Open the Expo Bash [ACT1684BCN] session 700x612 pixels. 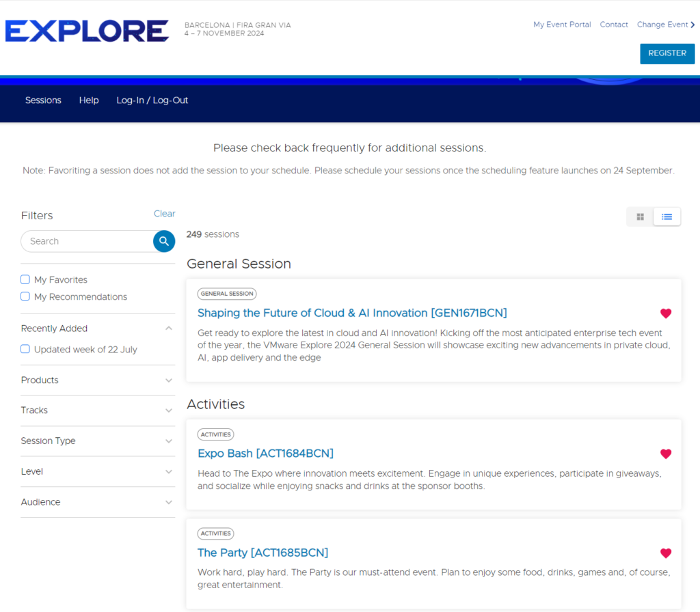coord(266,454)
